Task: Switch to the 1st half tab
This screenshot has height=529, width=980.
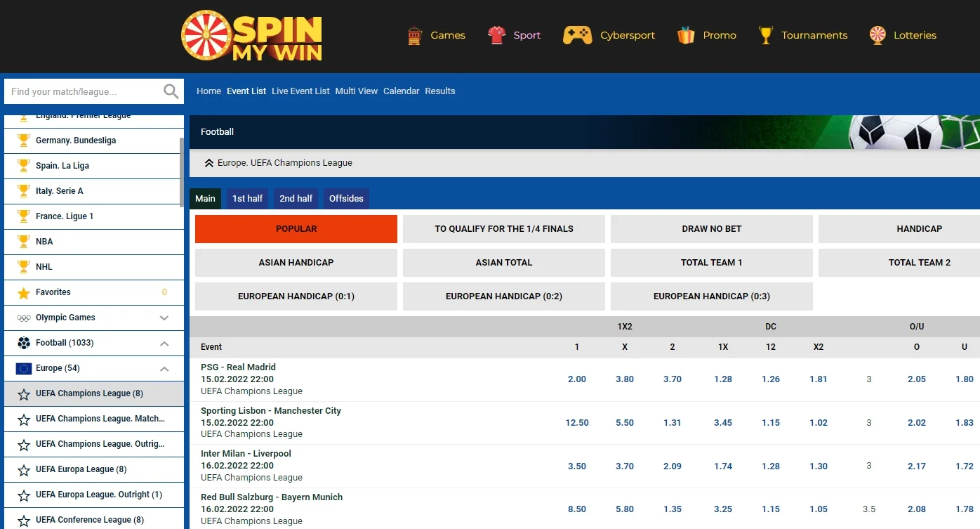Action: [246, 198]
